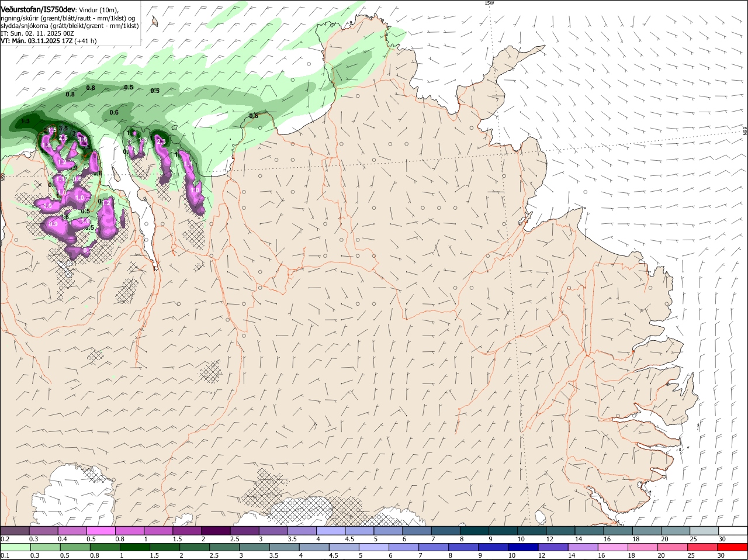Click the 'Veðurstofan/IS750dev' map title
The width and height of the screenshot is (748, 560).
[x=38, y=10]
